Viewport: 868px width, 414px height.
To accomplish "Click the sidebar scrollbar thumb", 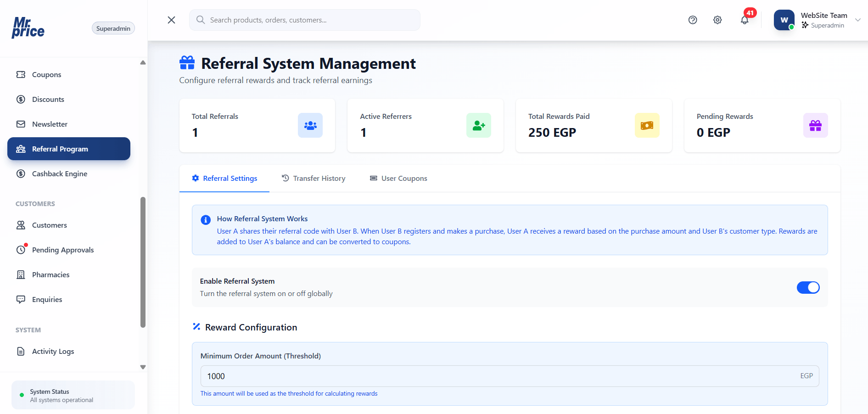I will 143,262.
